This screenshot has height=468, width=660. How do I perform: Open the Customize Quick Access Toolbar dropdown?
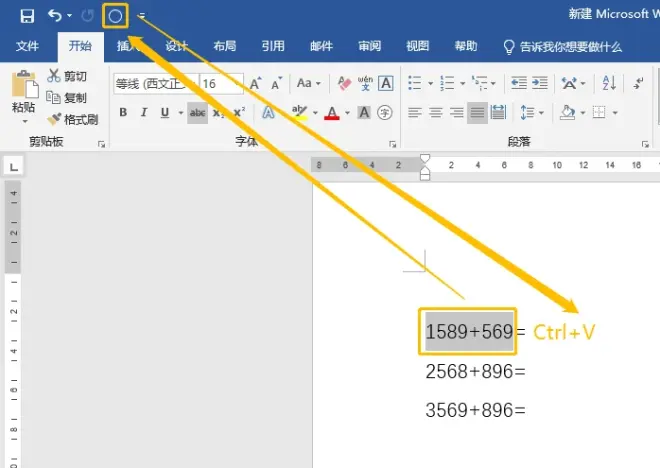[x=142, y=16]
